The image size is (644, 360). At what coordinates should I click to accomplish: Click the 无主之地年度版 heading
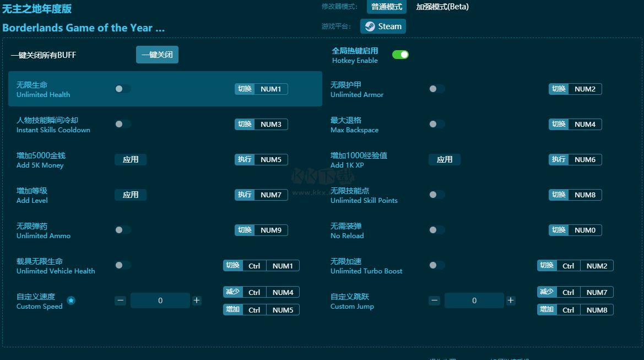(x=37, y=9)
